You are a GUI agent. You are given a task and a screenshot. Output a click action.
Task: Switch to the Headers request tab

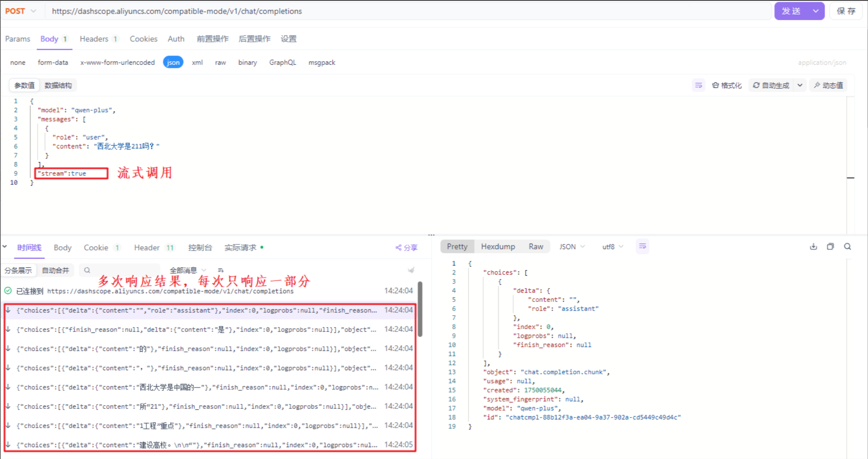(98, 39)
